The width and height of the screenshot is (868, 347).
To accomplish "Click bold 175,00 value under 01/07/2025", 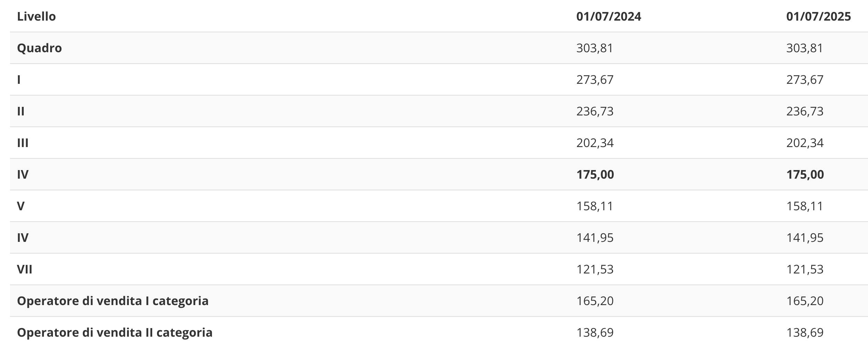I will [805, 175].
